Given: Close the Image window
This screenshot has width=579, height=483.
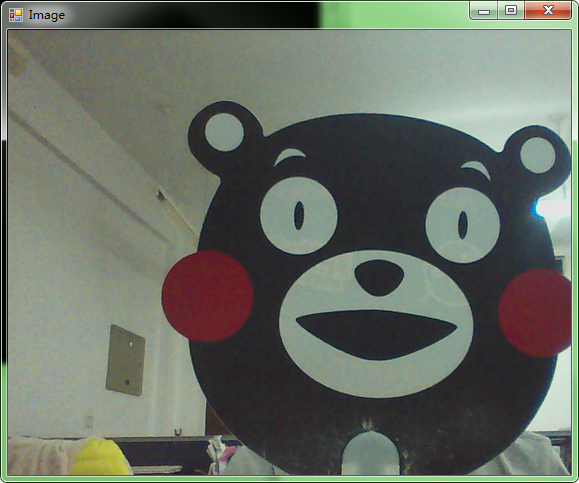Looking at the screenshot, I should pyautogui.click(x=548, y=10).
